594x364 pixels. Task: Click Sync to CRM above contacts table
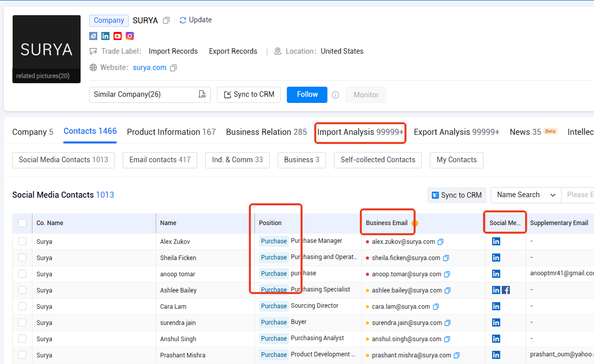457,195
